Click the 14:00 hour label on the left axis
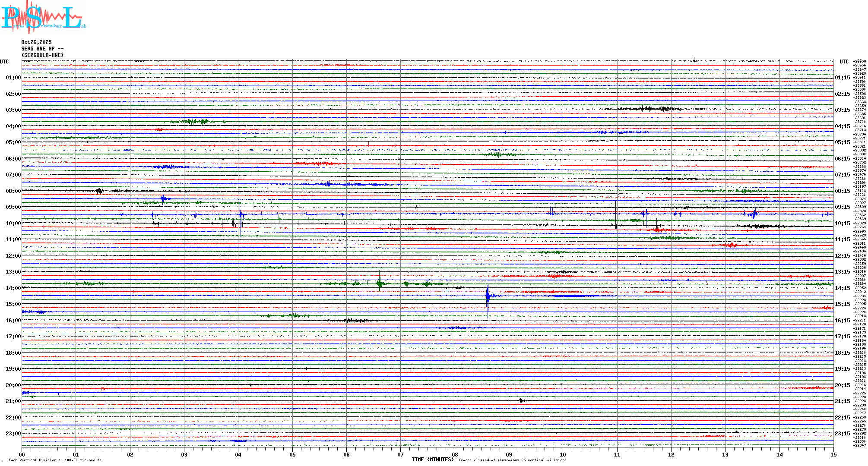Image resolution: width=868 pixels, height=466 pixels. [x=13, y=288]
